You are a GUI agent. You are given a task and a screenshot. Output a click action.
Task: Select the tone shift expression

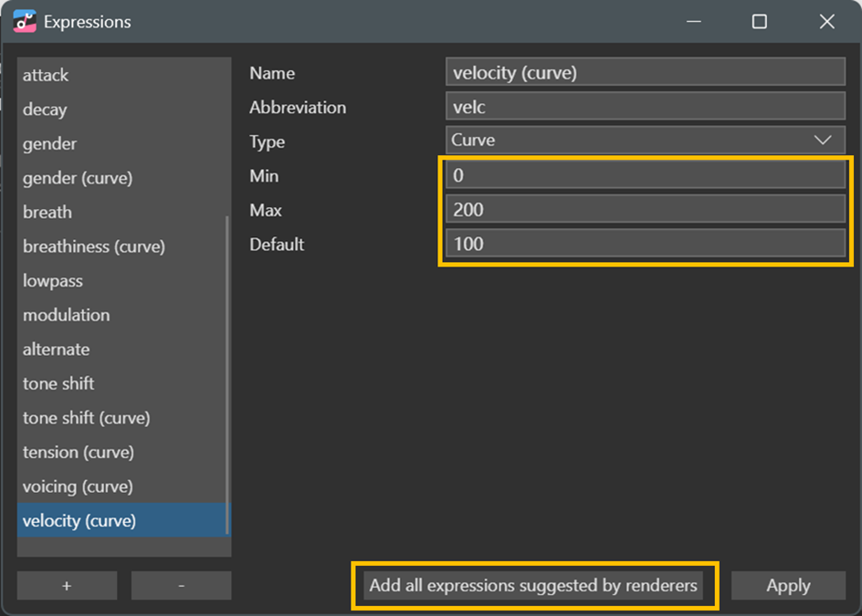(123, 383)
